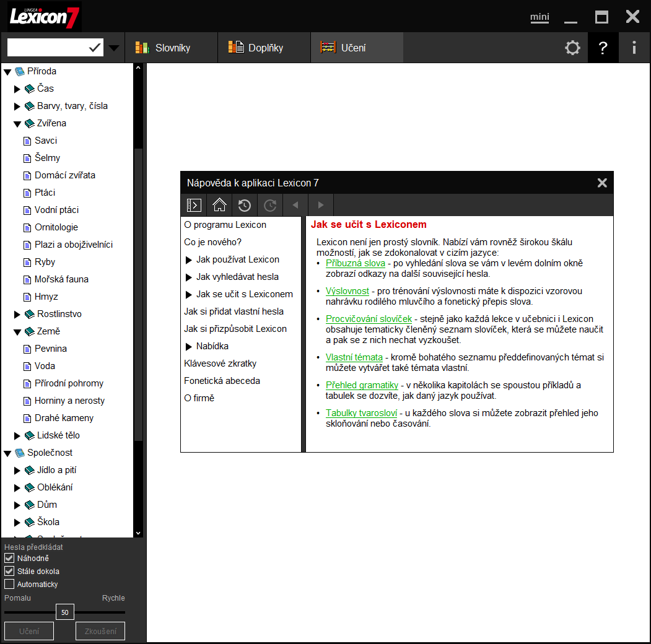Viewport: 651px width, 644px height.
Task: Confirm search with the checkmark icon
Action: 95,48
